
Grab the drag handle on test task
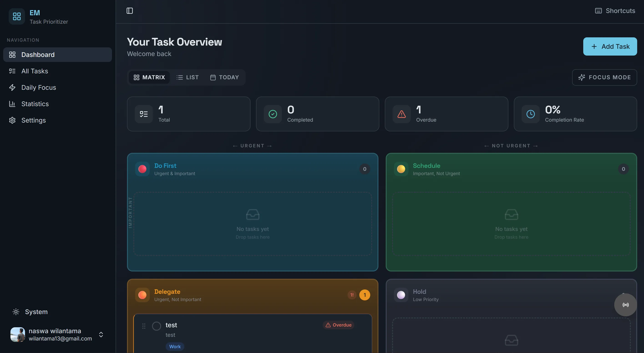point(144,326)
